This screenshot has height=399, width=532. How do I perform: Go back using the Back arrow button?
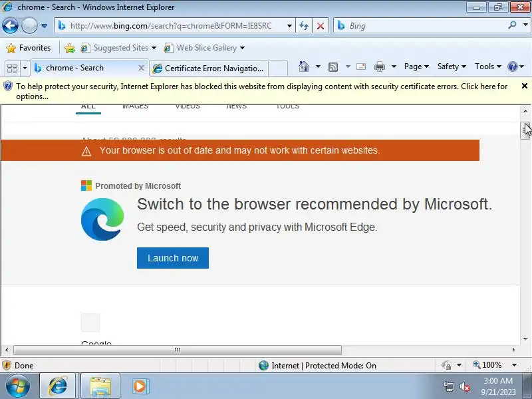(10, 25)
